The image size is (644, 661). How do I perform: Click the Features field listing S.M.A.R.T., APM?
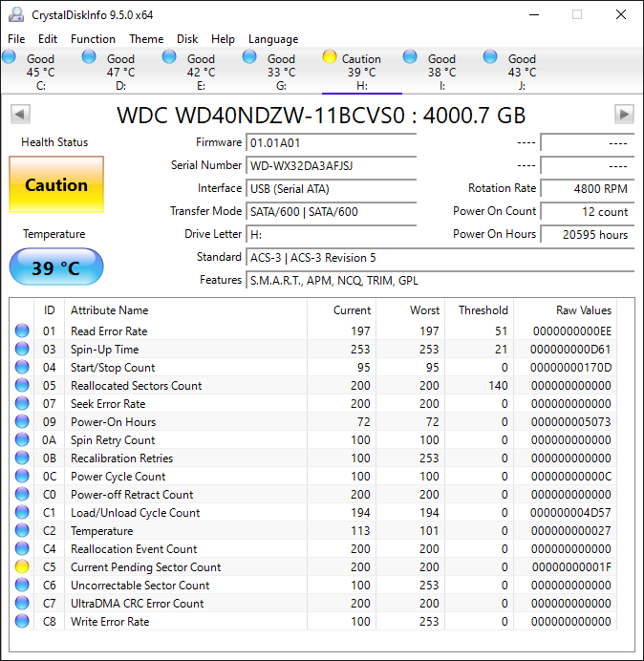click(x=440, y=280)
